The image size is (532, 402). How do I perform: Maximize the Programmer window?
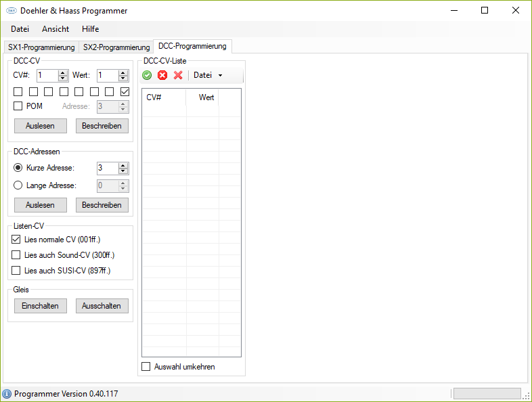(485, 11)
